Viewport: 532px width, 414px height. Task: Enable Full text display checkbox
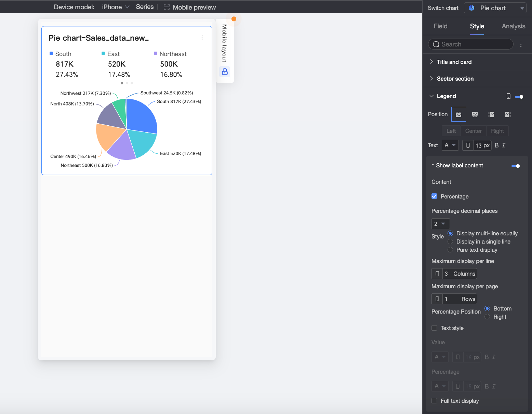pos(434,401)
